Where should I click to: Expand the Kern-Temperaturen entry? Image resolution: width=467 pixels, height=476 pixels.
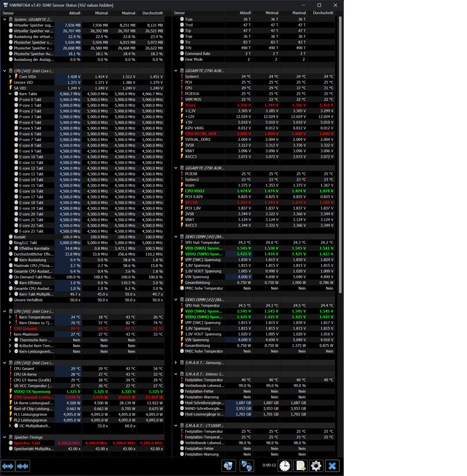coord(10,317)
